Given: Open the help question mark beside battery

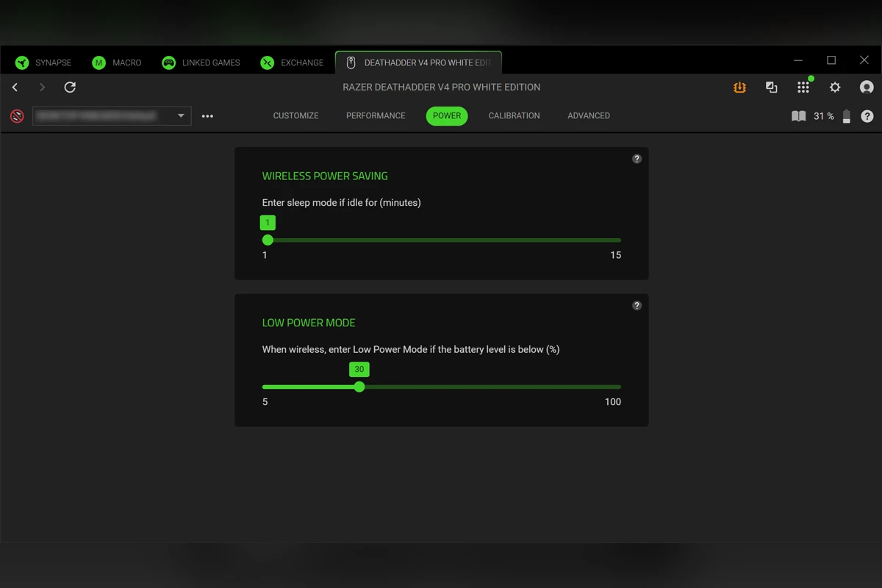Looking at the screenshot, I should point(867,116).
